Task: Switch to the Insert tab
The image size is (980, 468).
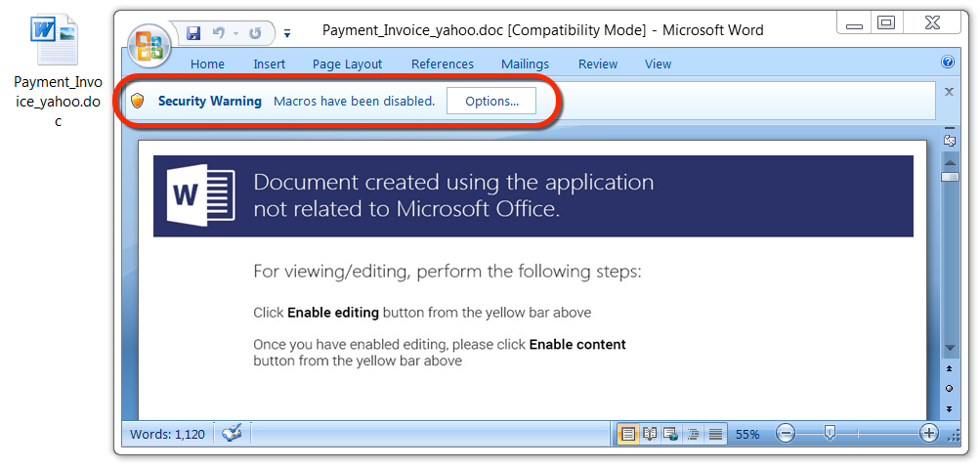Action: pos(270,64)
